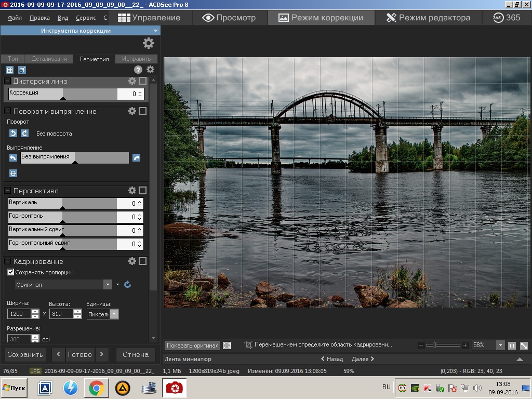Open the Geometry tab settings gear

click(150, 70)
